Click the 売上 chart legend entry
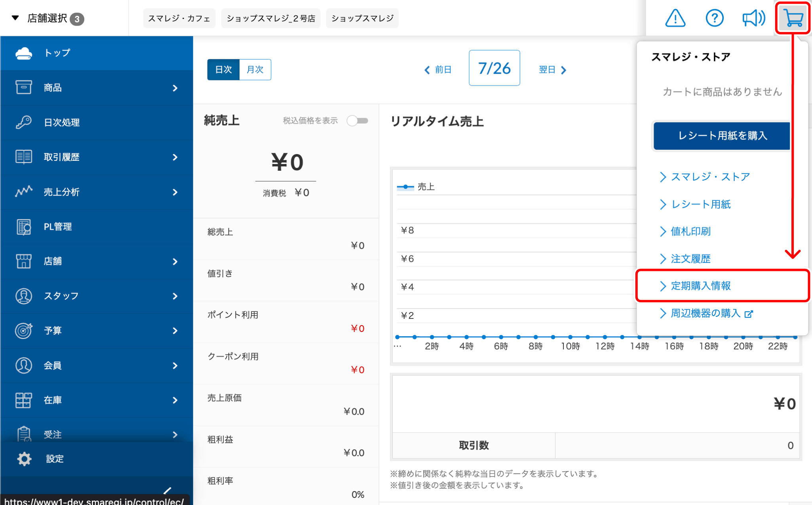 [416, 187]
